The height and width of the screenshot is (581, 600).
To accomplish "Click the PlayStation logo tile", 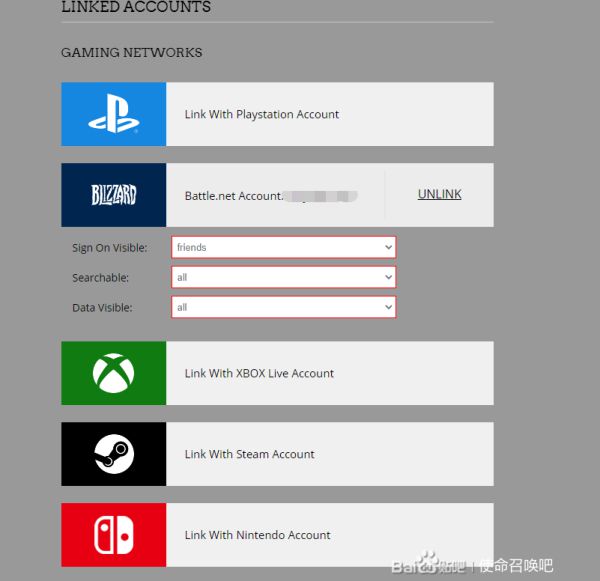I will 113,115.
